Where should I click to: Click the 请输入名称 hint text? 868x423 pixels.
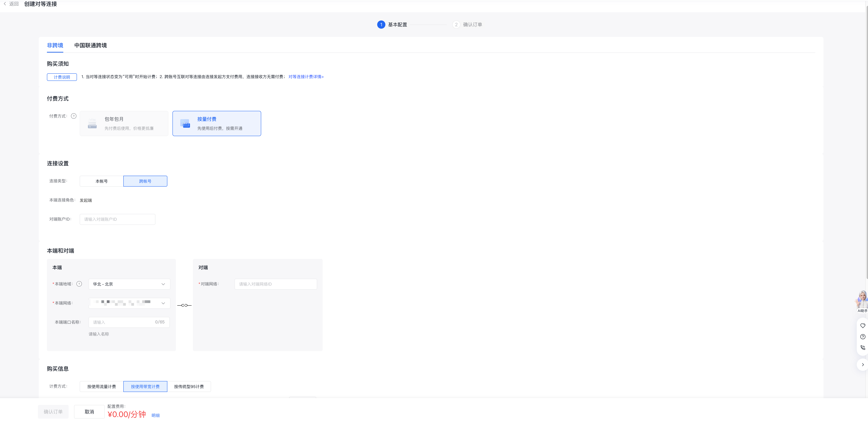[99, 334]
